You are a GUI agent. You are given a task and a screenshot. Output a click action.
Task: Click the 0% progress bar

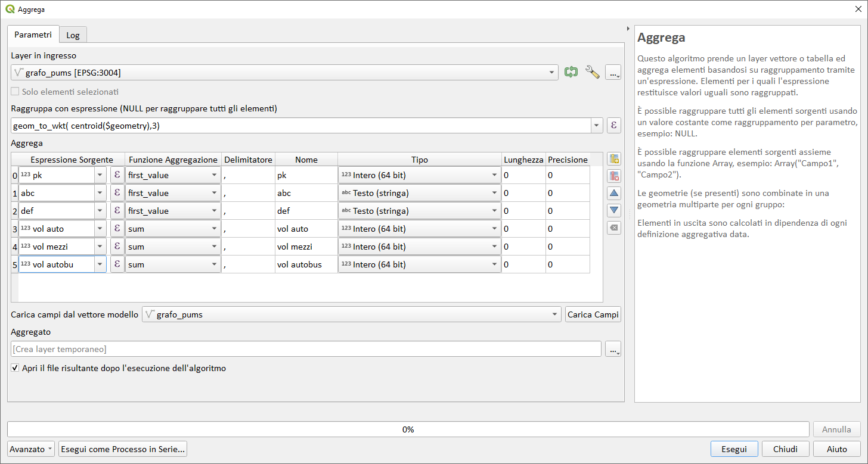click(408, 429)
